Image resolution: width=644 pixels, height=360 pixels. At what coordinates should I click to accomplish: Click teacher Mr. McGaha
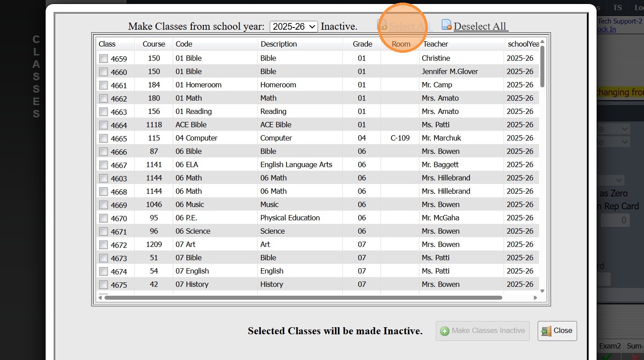(441, 218)
